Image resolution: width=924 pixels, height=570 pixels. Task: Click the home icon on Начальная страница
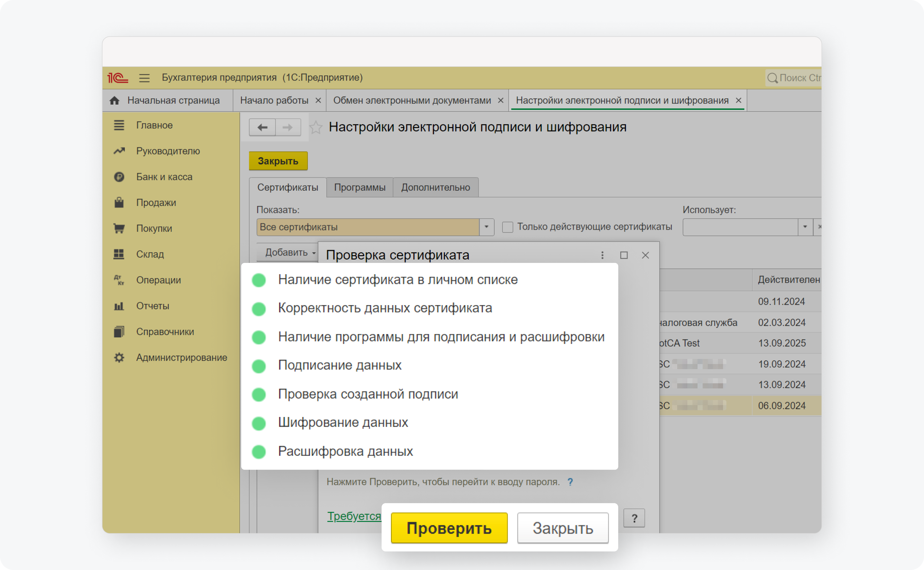(x=115, y=100)
